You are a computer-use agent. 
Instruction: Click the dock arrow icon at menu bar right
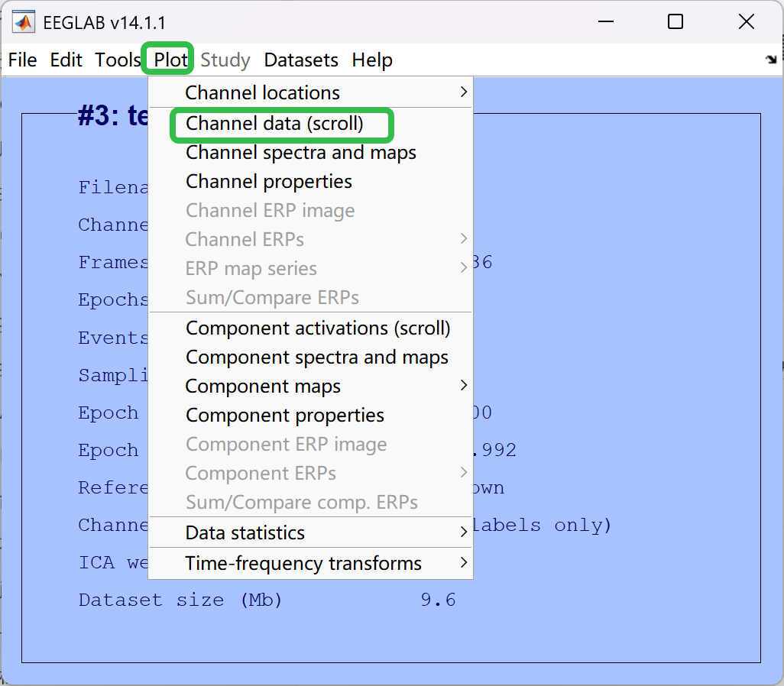pyautogui.click(x=771, y=60)
